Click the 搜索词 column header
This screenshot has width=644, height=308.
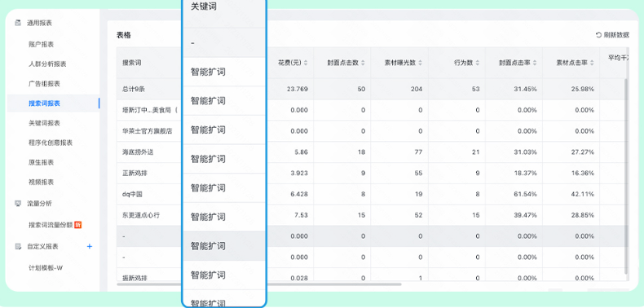click(132, 63)
